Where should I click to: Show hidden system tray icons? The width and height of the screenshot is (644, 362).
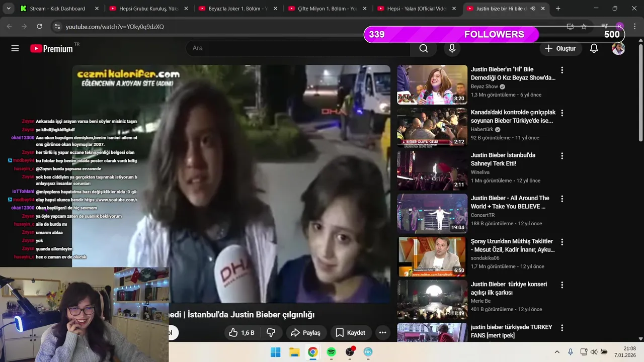tap(557, 352)
